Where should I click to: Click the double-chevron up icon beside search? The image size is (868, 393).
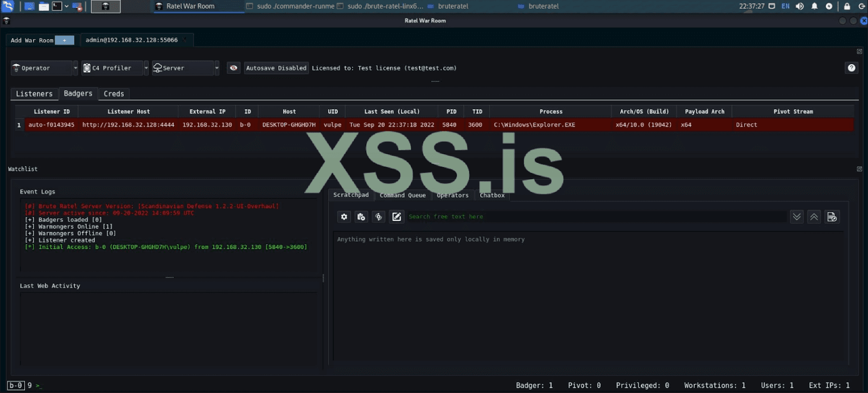[x=814, y=217]
